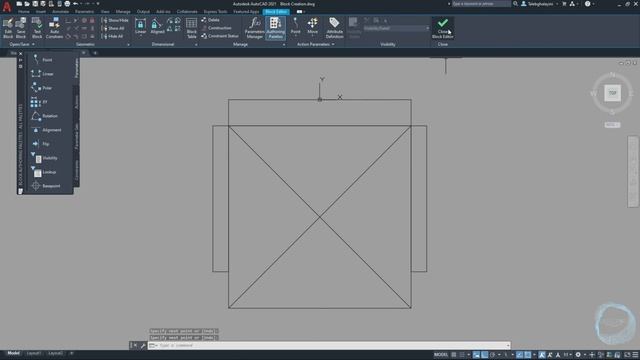Switch to the Layout1 tab
The height and width of the screenshot is (360, 640).
coord(34,353)
